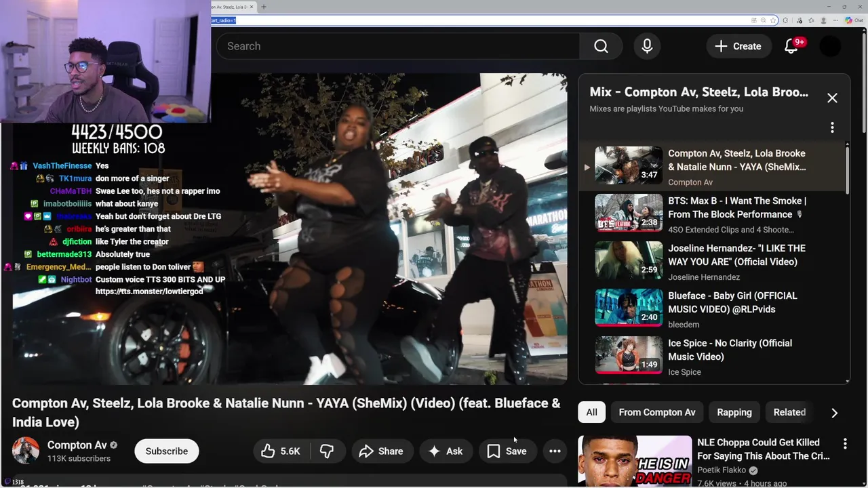Open the NLE Choppa video title link
Viewport: 868px width, 488px height.
point(764,449)
